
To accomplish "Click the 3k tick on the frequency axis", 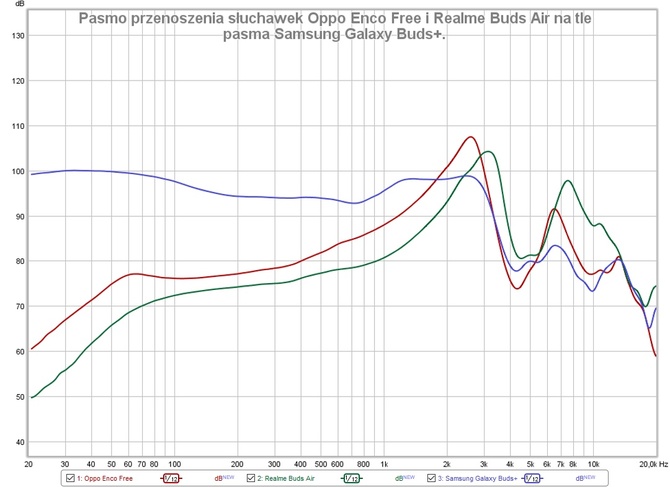I will pyautogui.click(x=484, y=464).
